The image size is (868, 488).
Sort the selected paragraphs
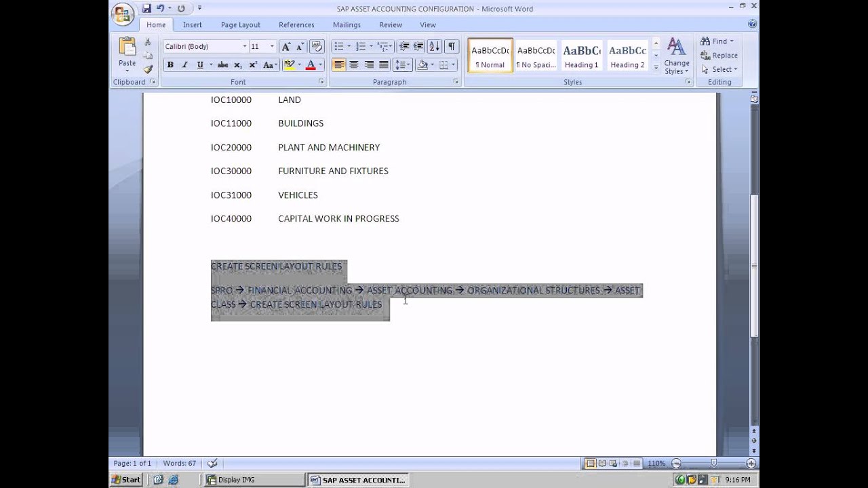tap(435, 47)
